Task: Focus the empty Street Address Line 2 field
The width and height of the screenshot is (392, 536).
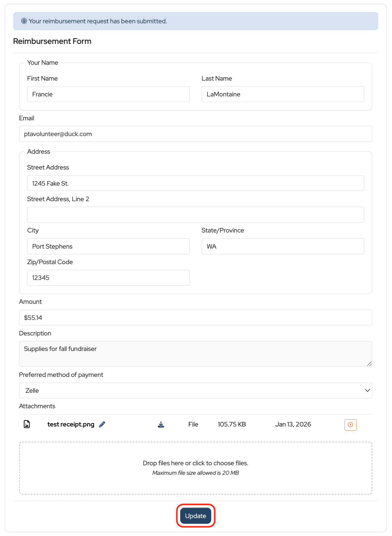Action: 195,215
